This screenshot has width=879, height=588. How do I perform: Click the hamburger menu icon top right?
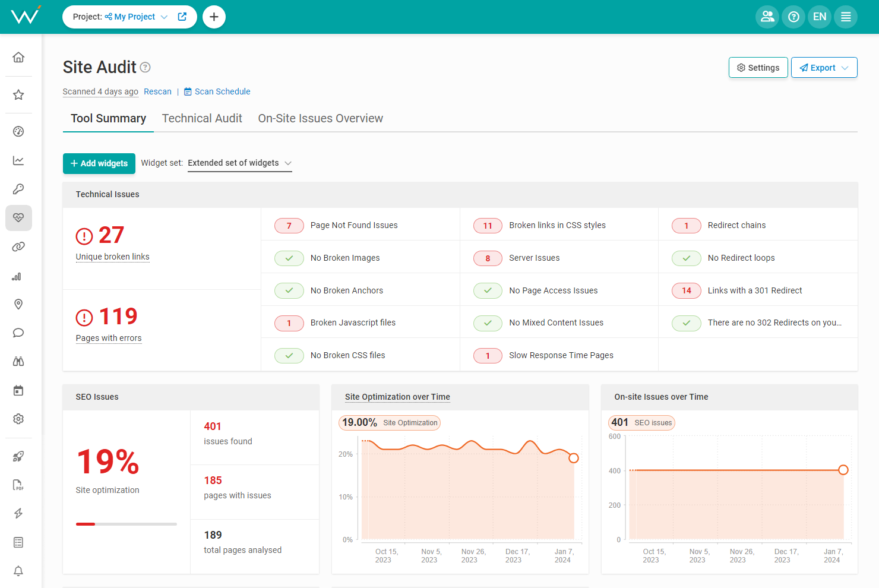pos(845,17)
